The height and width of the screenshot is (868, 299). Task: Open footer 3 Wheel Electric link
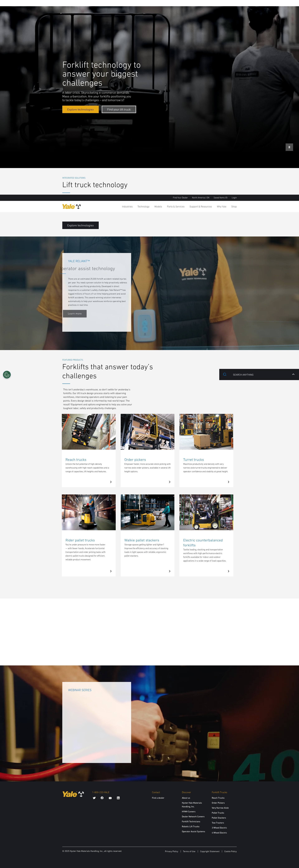[219, 828]
